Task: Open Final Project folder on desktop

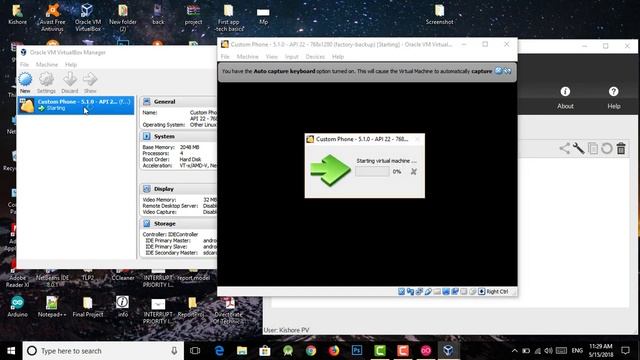Action: point(87,307)
